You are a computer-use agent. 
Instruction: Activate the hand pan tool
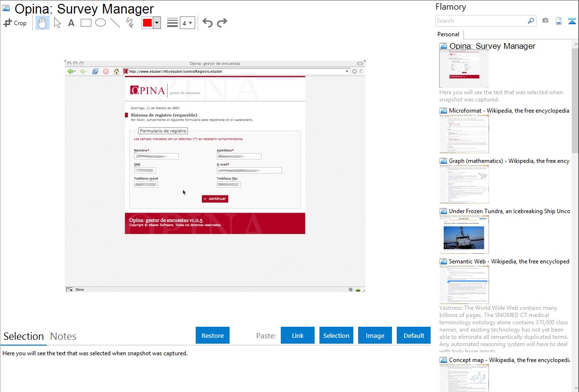[43, 23]
